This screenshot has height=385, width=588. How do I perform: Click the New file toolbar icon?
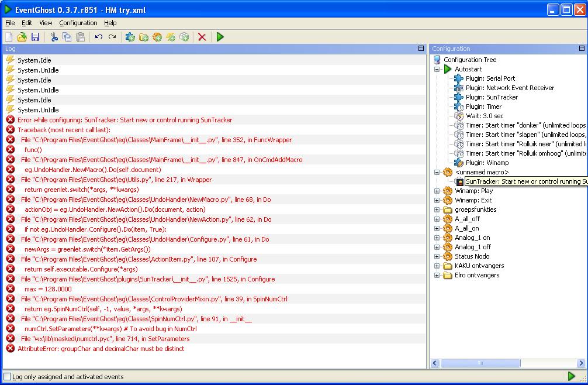click(9, 37)
